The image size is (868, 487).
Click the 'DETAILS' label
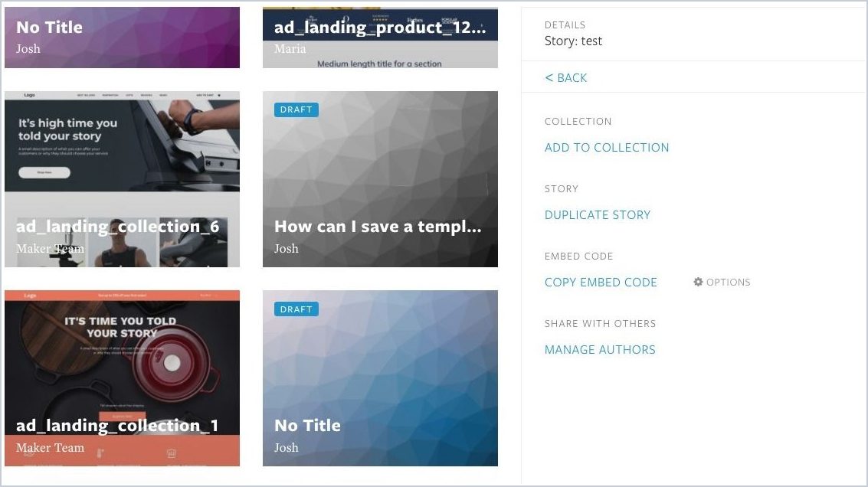tap(565, 25)
